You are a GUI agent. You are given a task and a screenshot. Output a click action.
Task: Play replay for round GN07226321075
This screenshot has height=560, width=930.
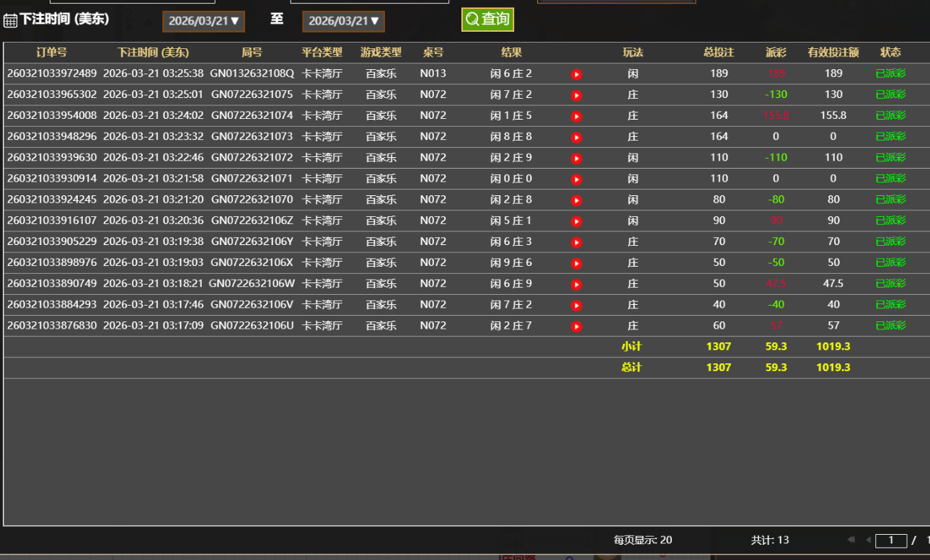[x=576, y=95]
